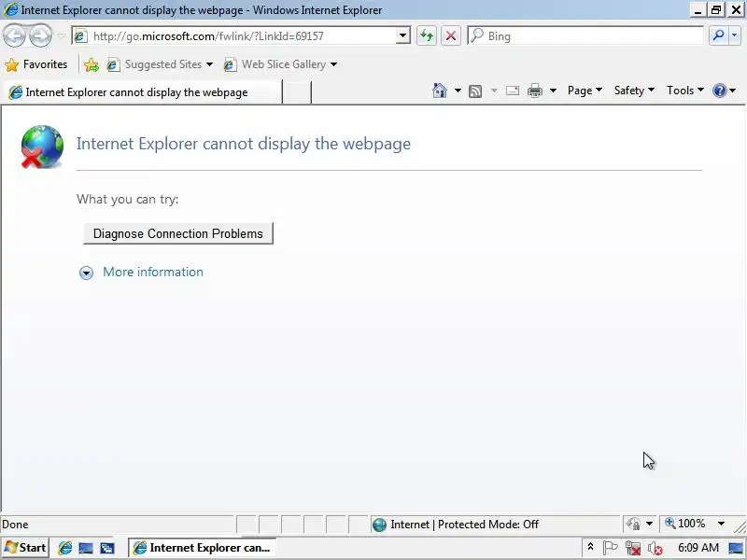This screenshot has height=560, width=747.
Task: Click the muted volume tray icon
Action: pos(655,548)
